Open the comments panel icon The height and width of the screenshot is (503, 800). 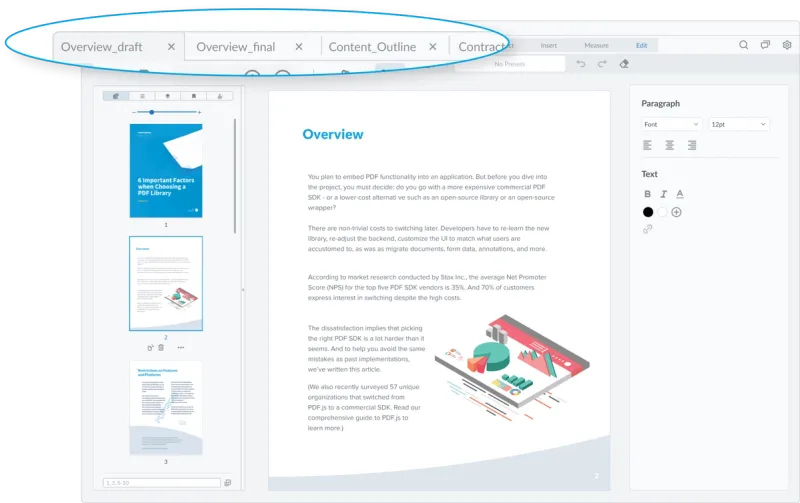tap(765, 45)
